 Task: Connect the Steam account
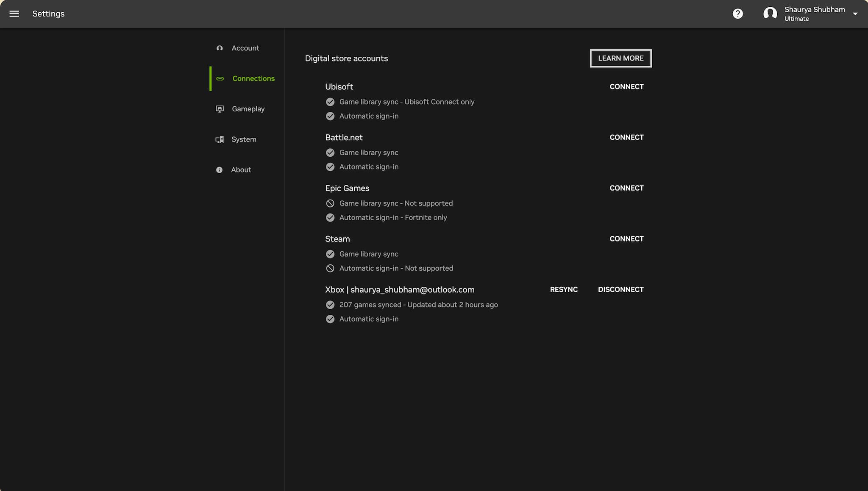(626, 239)
